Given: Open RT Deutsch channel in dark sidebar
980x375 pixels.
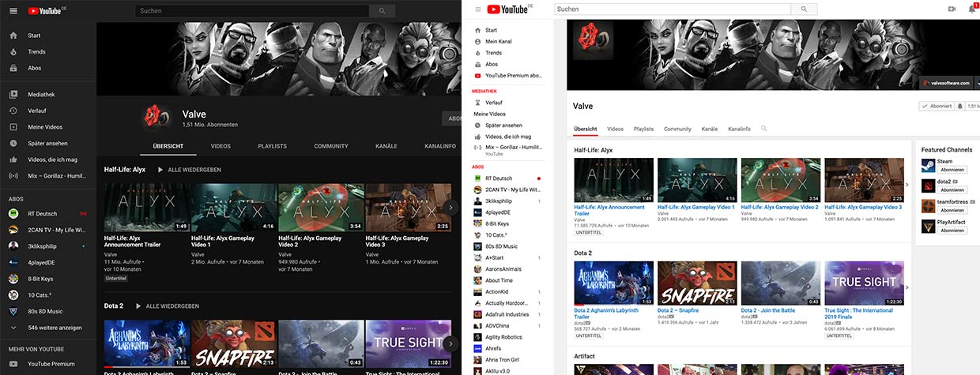Looking at the screenshot, I should tap(48, 213).
